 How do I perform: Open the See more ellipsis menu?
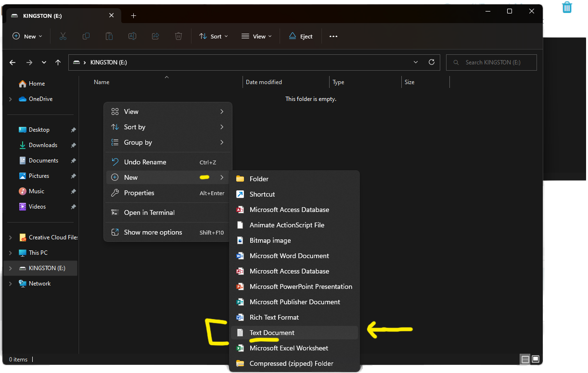tap(333, 36)
